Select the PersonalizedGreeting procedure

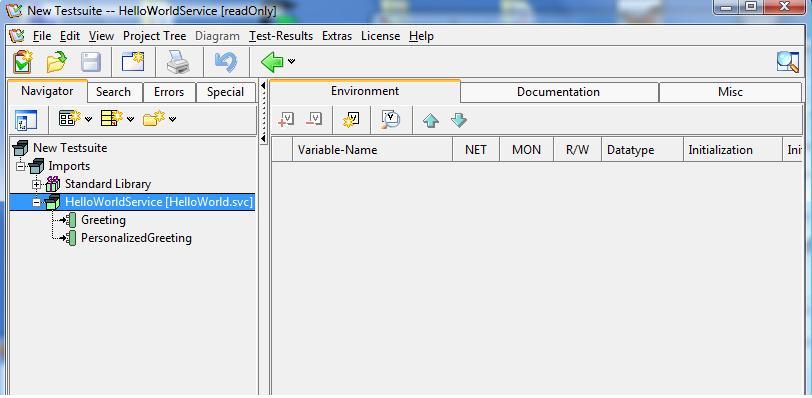pos(136,238)
